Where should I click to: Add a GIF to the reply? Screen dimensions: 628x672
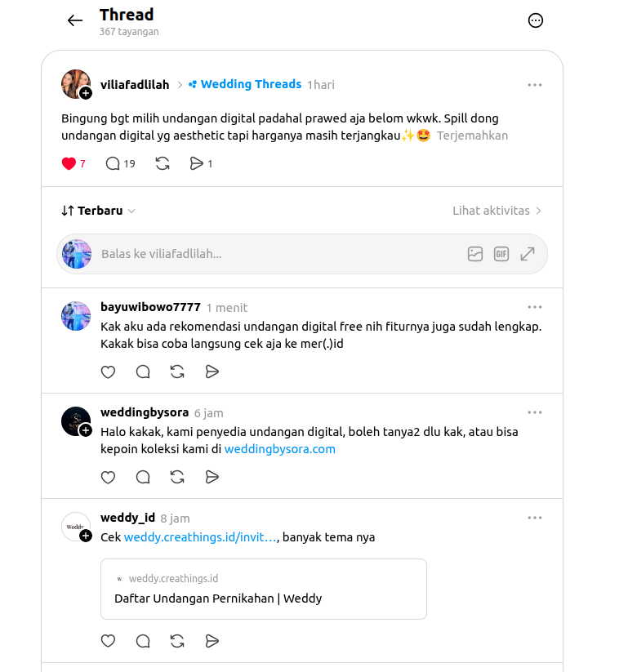point(501,254)
